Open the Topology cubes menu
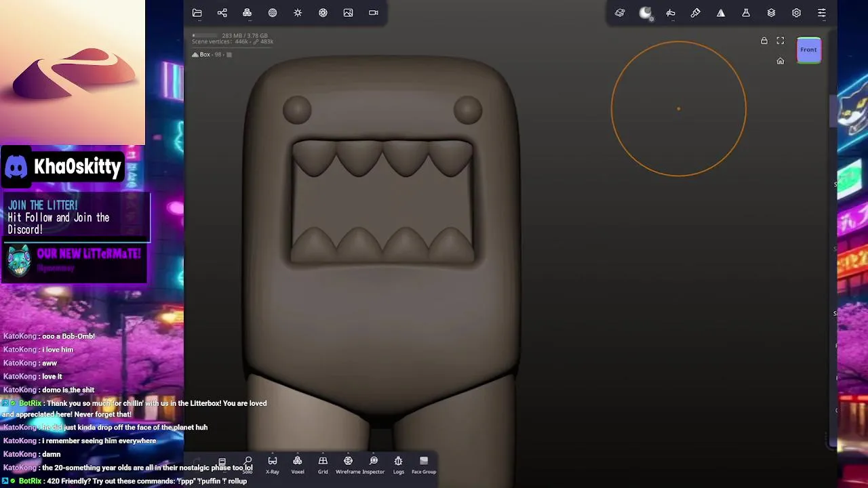Screen dimensions: 868x488 pos(247,13)
